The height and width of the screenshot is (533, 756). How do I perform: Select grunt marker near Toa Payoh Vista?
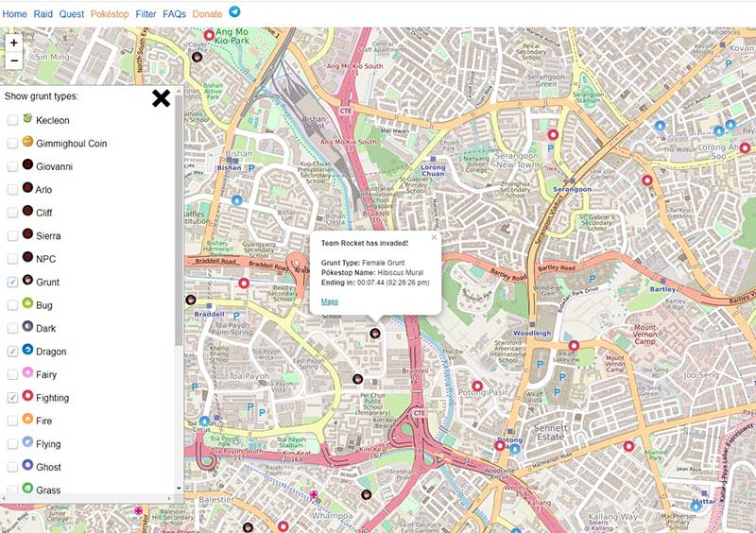357,379
